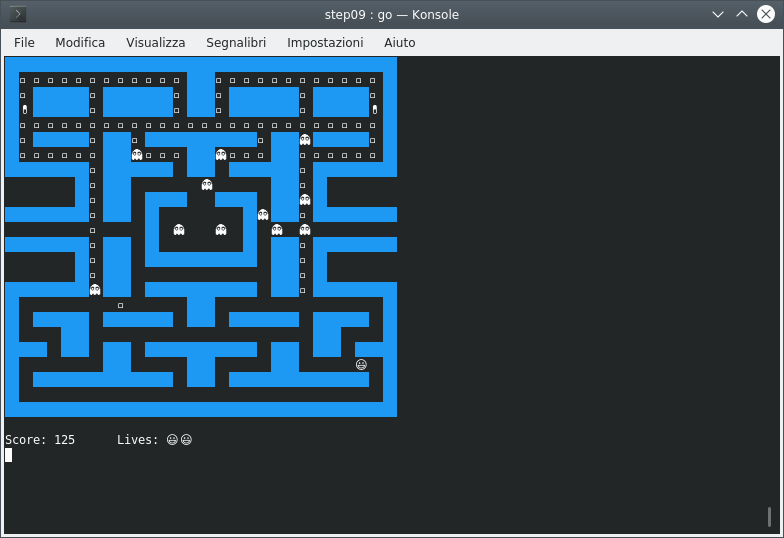The height and width of the screenshot is (538, 784).
Task: Click the right ghost inside the ghost house
Action: [220, 230]
